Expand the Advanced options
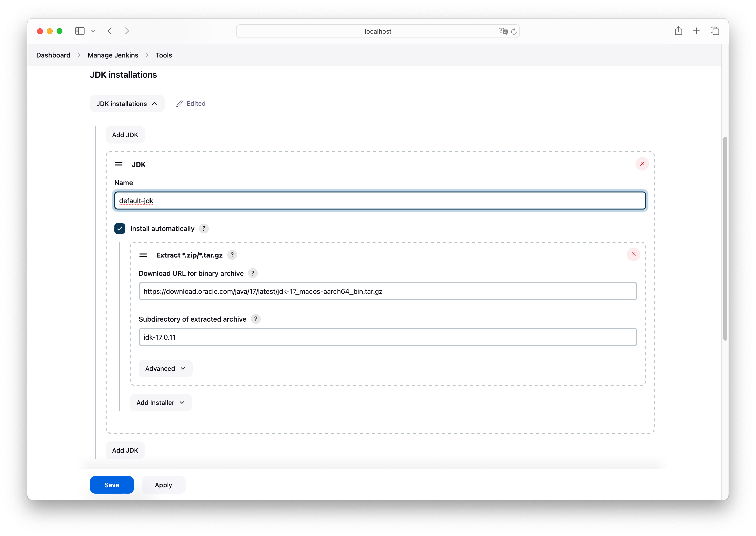The width and height of the screenshot is (756, 536). [x=165, y=368]
